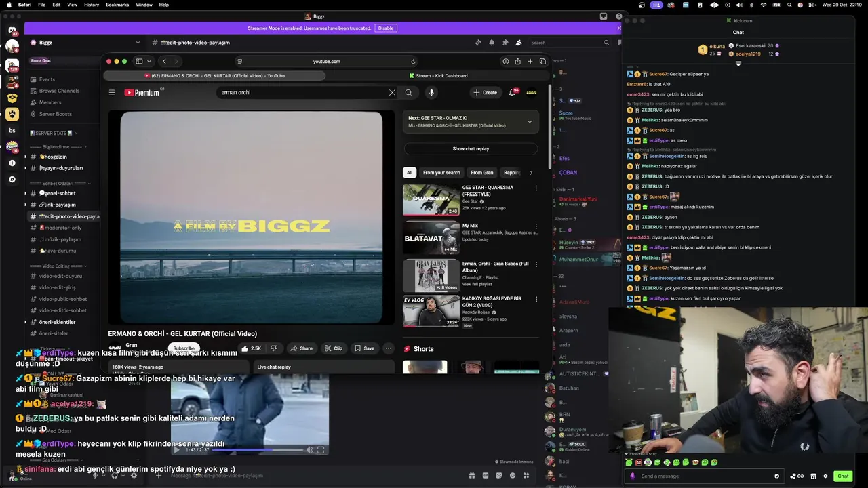Show Discord pinned messages

point(505,42)
